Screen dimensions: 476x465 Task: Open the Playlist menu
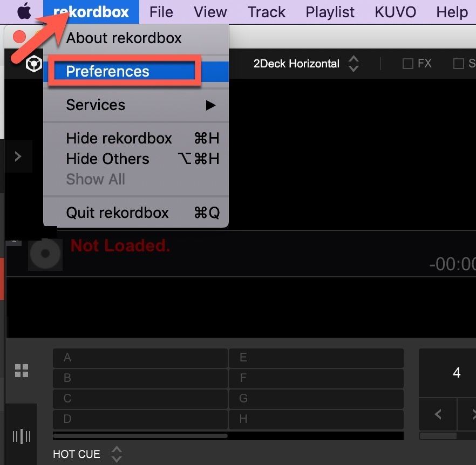(330, 12)
